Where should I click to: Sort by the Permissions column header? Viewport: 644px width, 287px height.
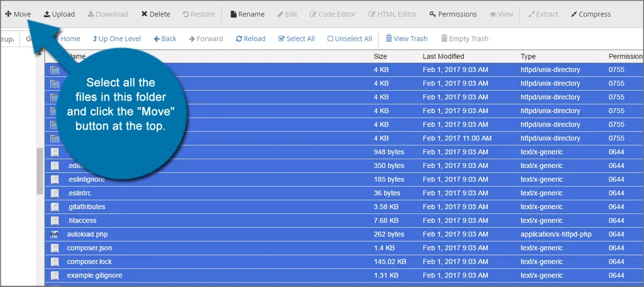pyautogui.click(x=626, y=57)
